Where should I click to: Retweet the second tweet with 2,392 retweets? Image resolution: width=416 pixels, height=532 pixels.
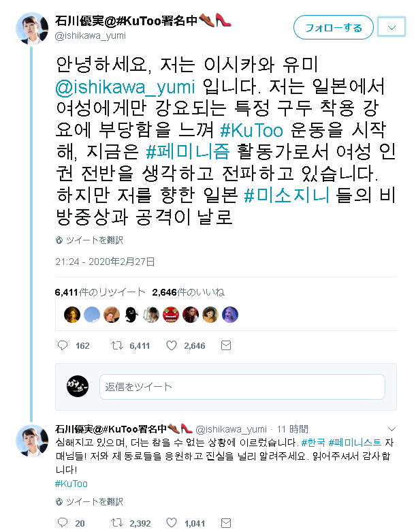click(x=117, y=522)
